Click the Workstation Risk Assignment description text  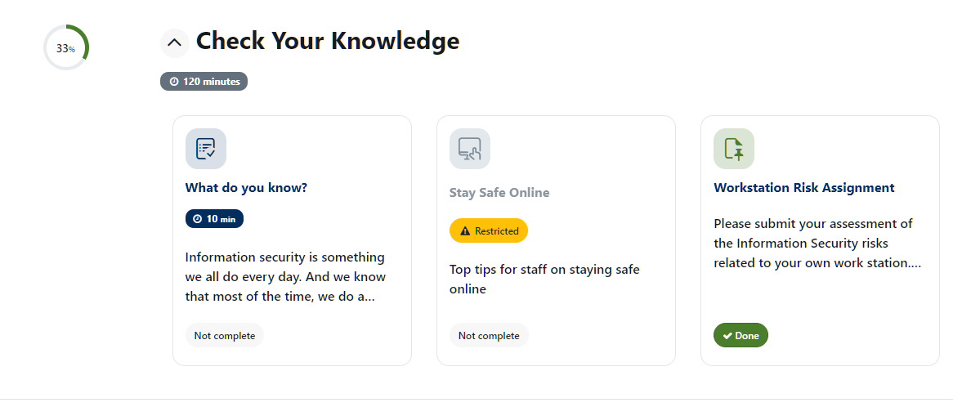coord(817,244)
